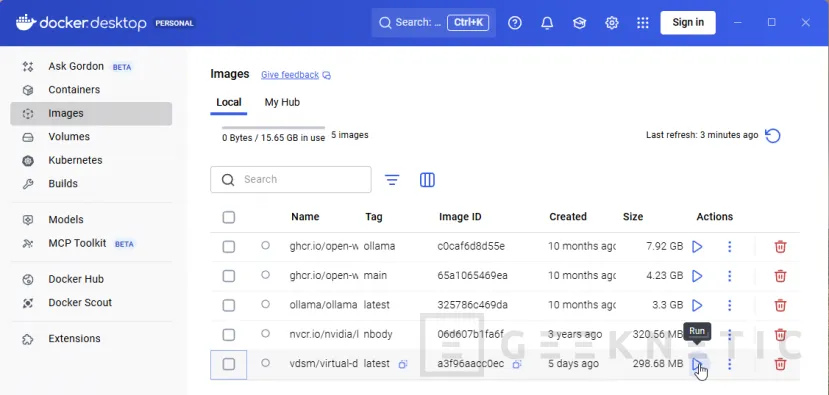Switch to the Local tab
This screenshot has width=829, height=395.
click(229, 103)
